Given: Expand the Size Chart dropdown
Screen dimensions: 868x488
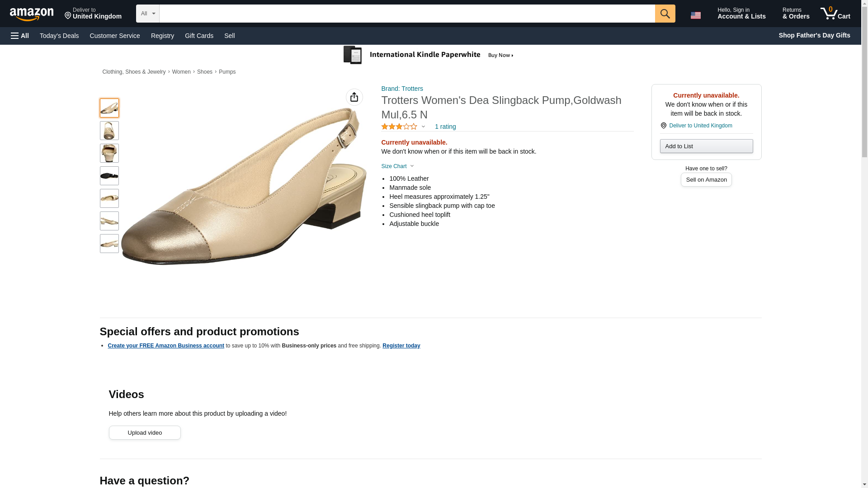Looking at the screenshot, I should pos(397,166).
